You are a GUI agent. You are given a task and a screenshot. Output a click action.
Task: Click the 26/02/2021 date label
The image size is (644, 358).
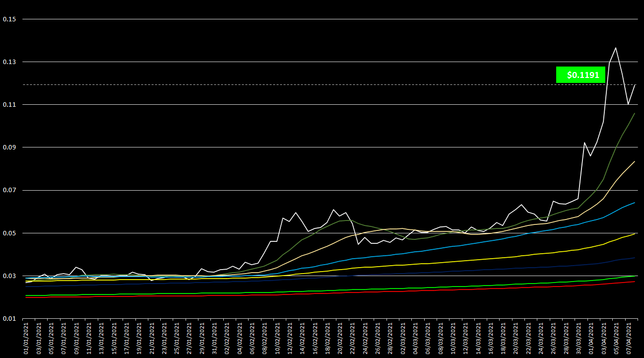coord(379,339)
